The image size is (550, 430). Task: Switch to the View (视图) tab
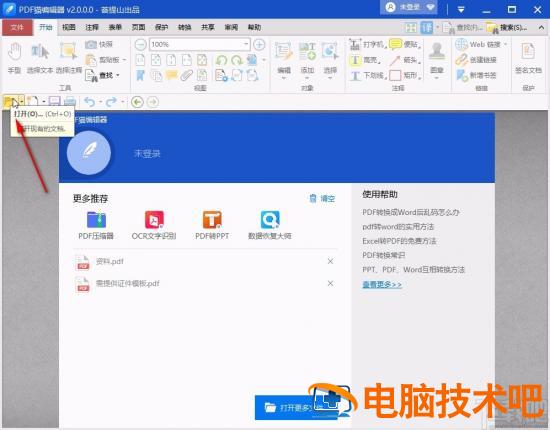[69, 27]
